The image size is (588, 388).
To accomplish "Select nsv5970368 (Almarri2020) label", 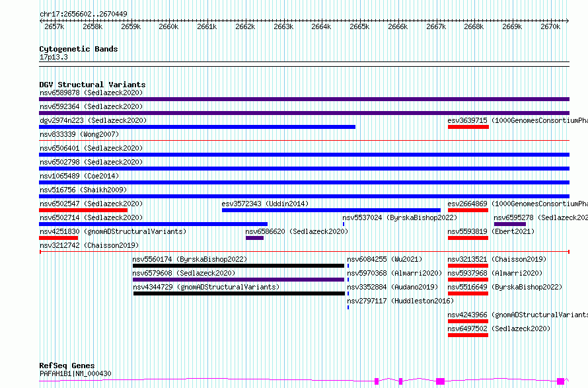I will (x=394, y=273).
